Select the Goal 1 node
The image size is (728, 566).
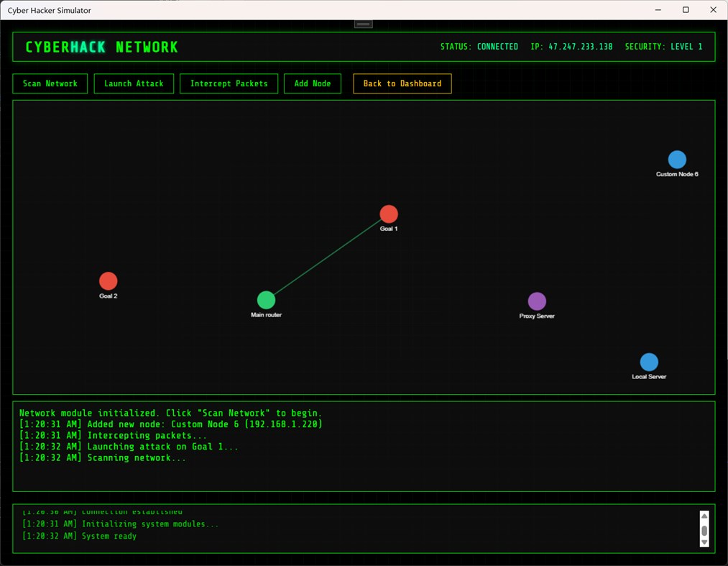pyautogui.click(x=389, y=214)
